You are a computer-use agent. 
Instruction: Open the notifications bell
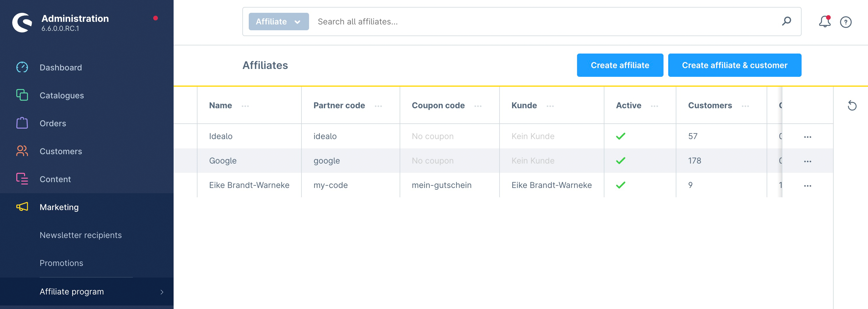pyautogui.click(x=825, y=22)
